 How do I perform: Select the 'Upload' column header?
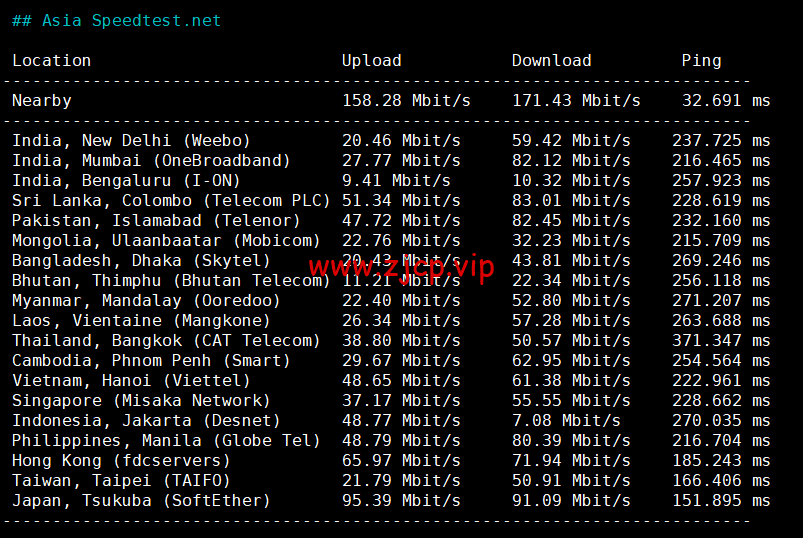tap(371, 60)
